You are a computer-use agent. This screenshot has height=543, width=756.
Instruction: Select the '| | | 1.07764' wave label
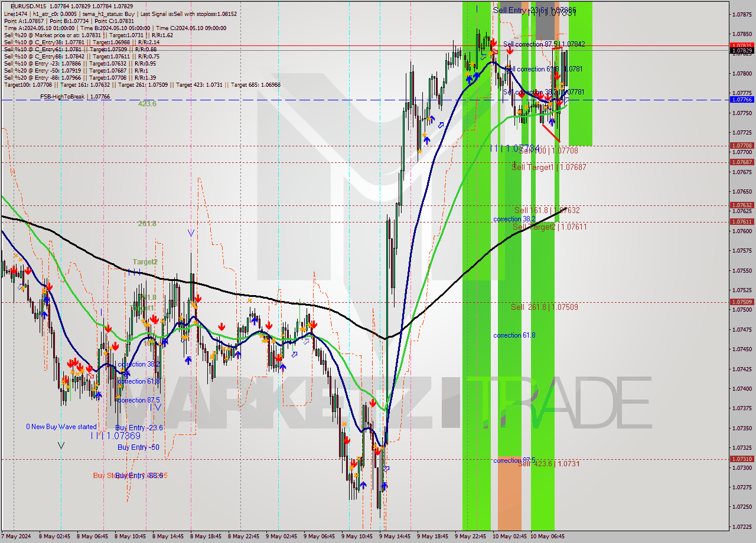(x=515, y=148)
